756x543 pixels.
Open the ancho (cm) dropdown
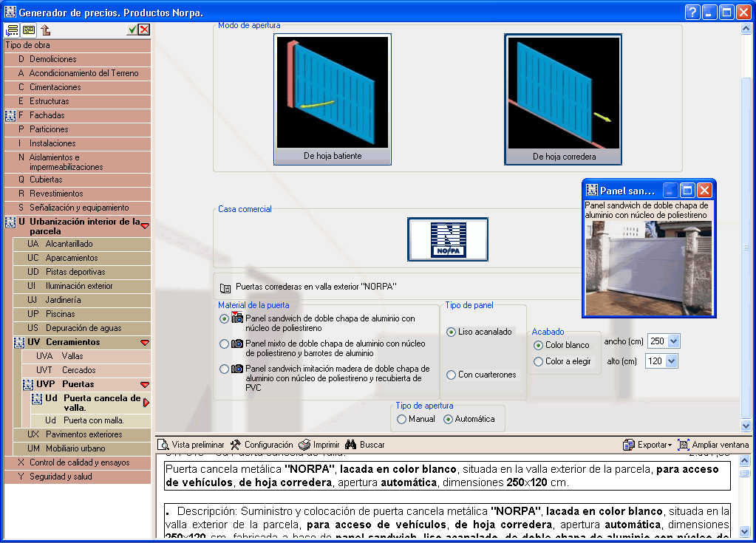(x=672, y=341)
